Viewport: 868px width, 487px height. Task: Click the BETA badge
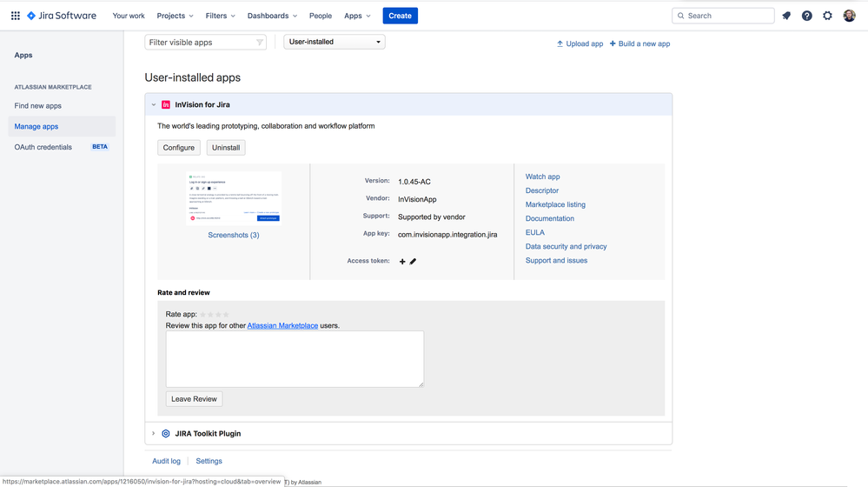[100, 147]
